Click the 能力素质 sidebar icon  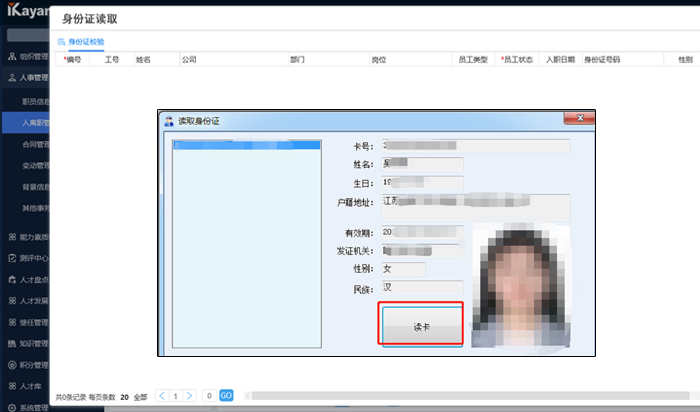[11, 237]
